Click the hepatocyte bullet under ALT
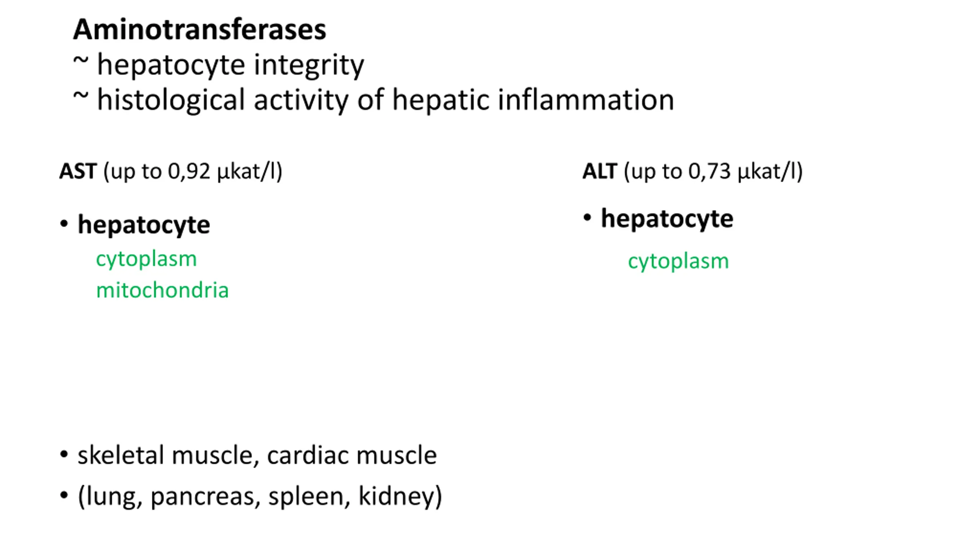980x551 pixels. 667,219
